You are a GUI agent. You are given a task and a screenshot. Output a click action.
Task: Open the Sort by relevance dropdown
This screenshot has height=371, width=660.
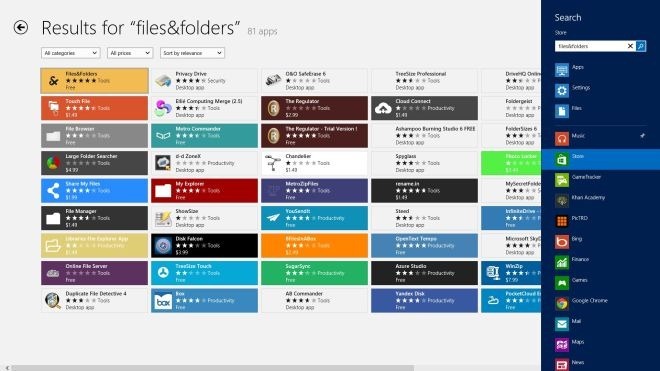point(192,53)
